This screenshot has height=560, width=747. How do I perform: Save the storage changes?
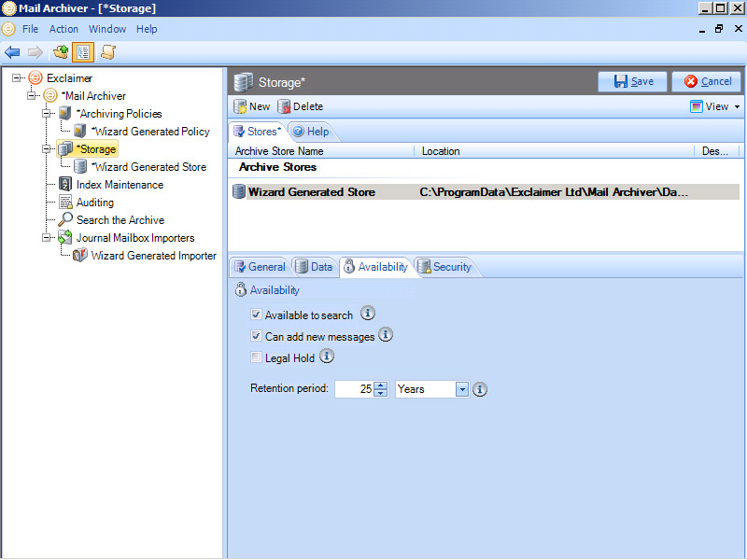pos(633,81)
